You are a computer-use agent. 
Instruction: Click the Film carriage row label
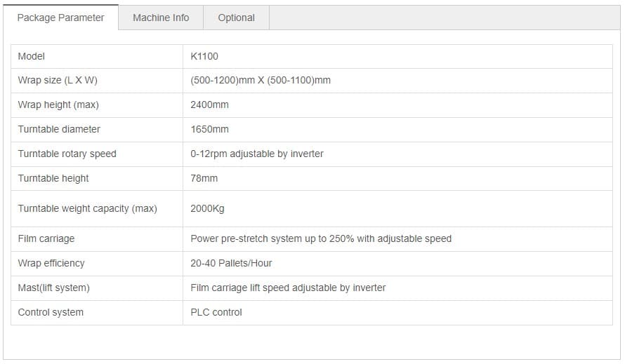(x=46, y=238)
